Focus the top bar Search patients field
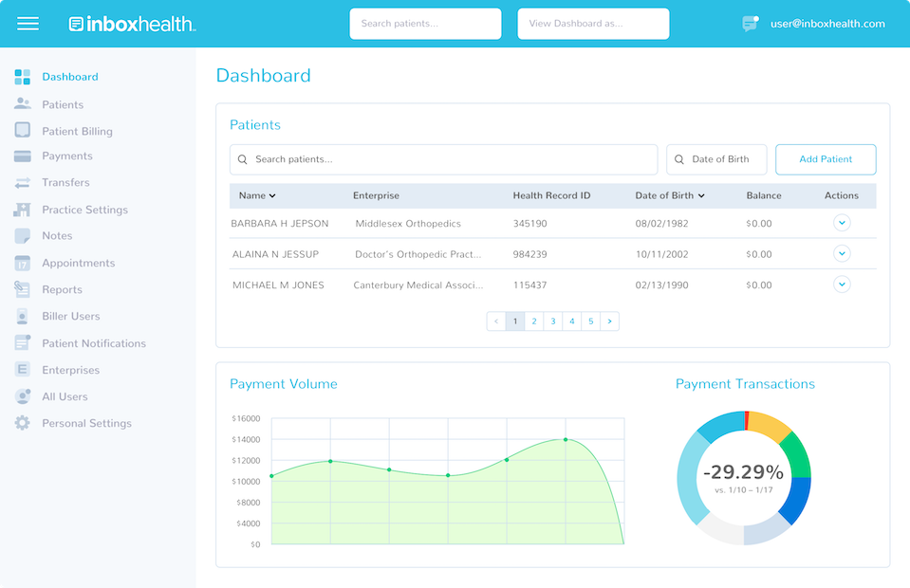Viewport: 910px width, 588px height. coord(425,24)
